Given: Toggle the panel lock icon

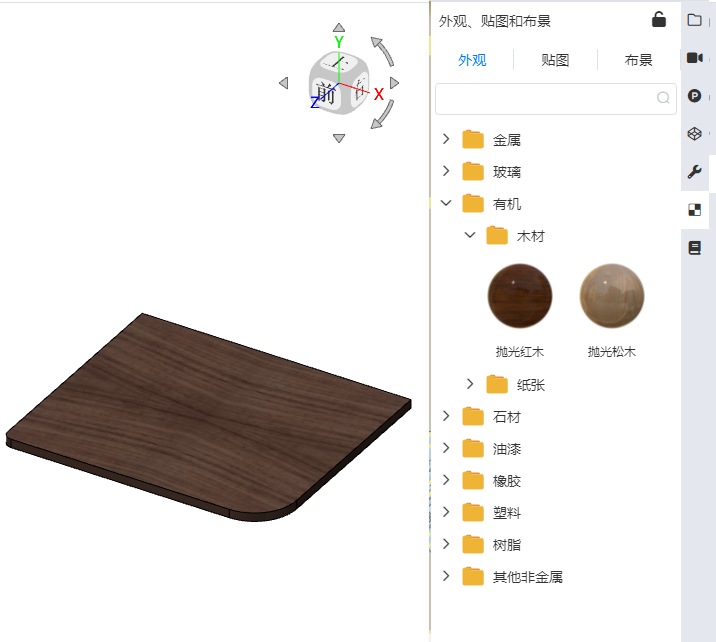Looking at the screenshot, I should point(658,20).
